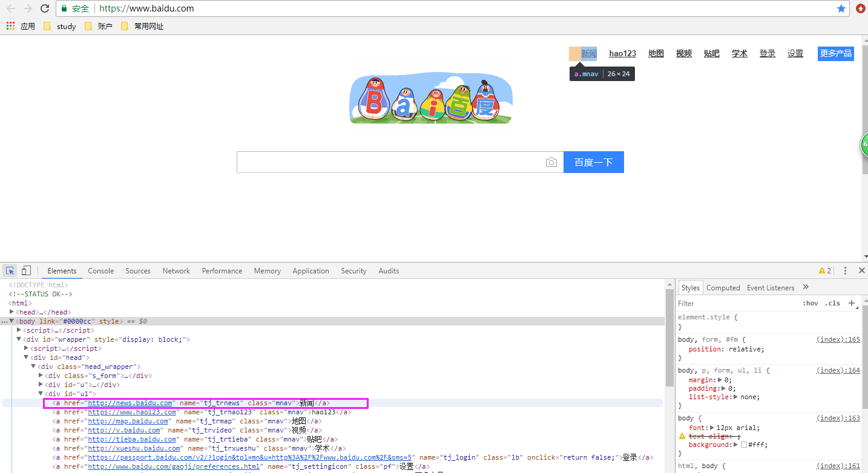Click the warning icon beside text-align
This screenshot has height=473, width=868.
682,436
